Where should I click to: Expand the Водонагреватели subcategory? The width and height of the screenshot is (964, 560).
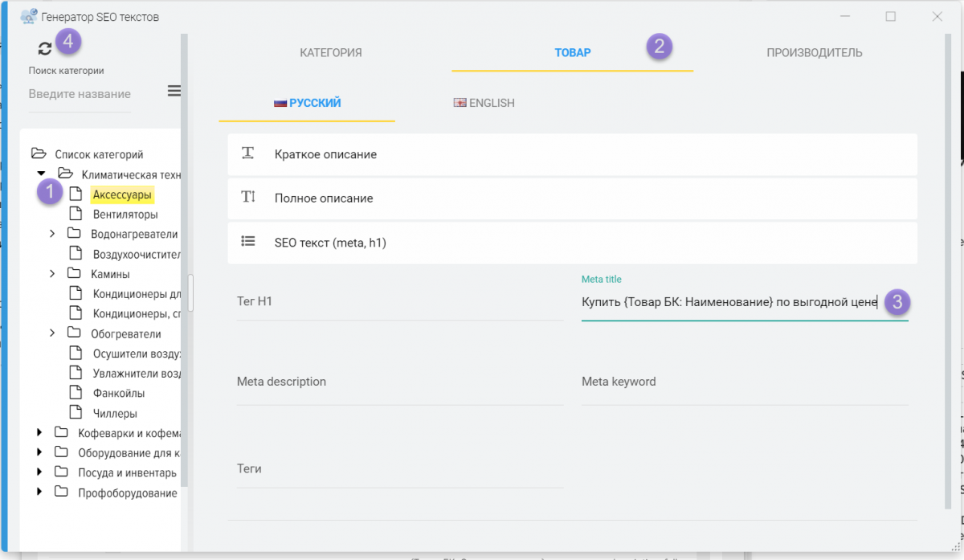52,234
